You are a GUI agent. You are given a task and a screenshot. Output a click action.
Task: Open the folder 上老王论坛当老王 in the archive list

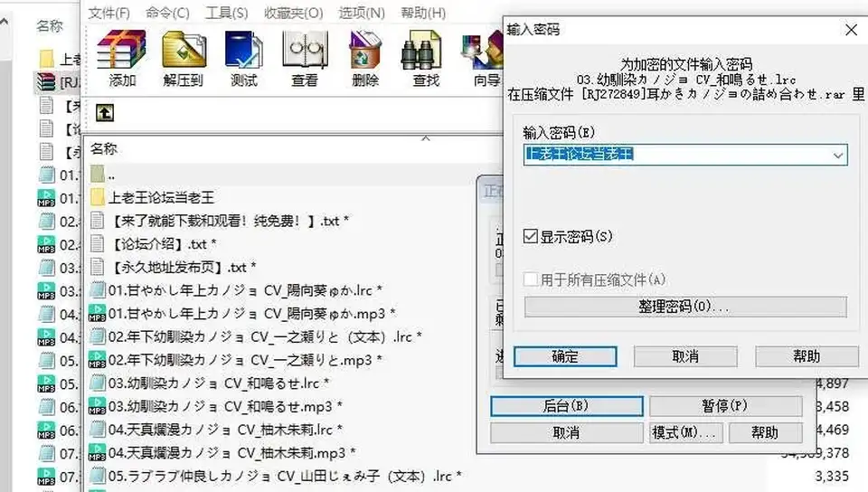(152, 197)
